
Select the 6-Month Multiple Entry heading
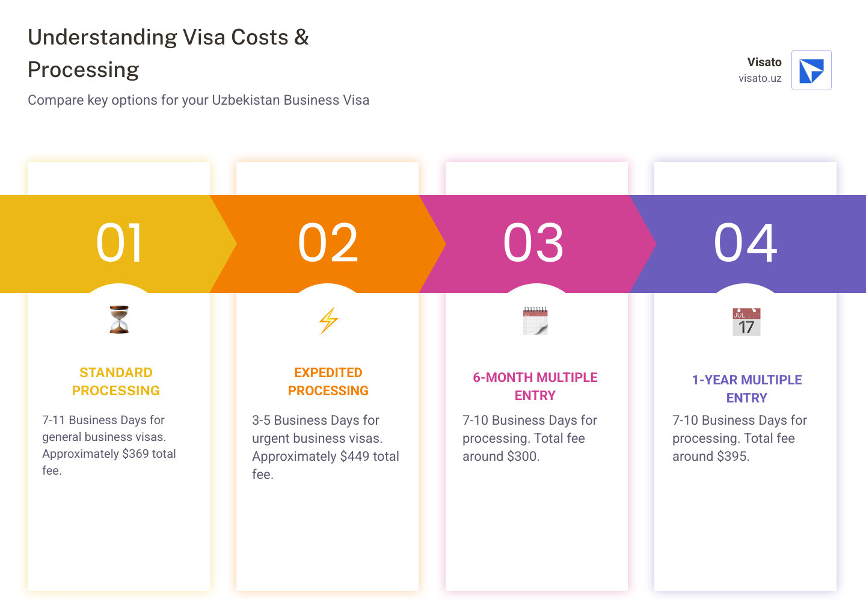535,386
